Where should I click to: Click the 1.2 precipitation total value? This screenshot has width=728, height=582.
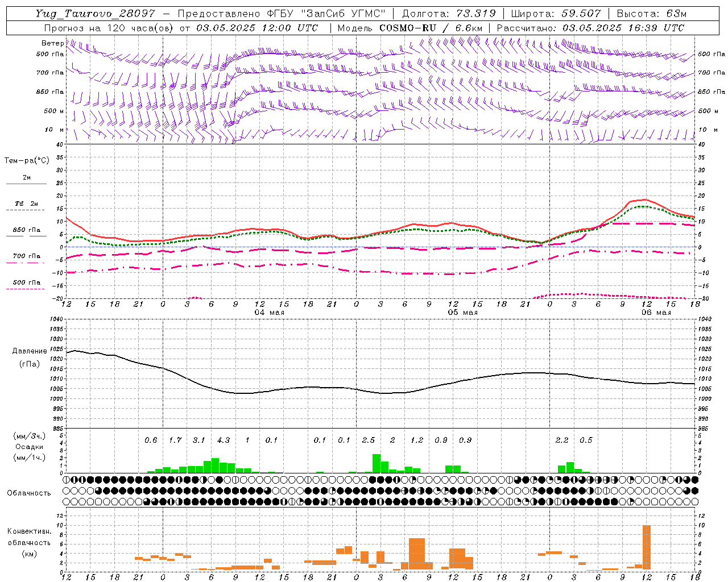coord(417,440)
